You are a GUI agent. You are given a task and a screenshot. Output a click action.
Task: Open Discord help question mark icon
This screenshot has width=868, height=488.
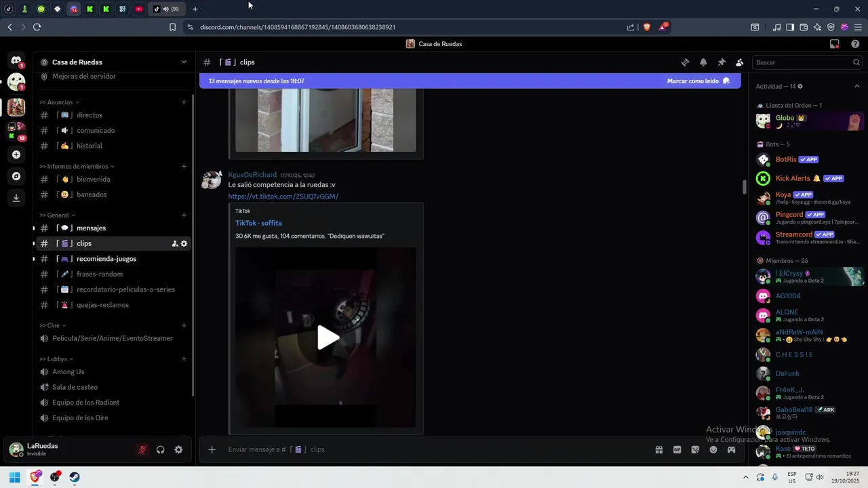pyautogui.click(x=855, y=44)
